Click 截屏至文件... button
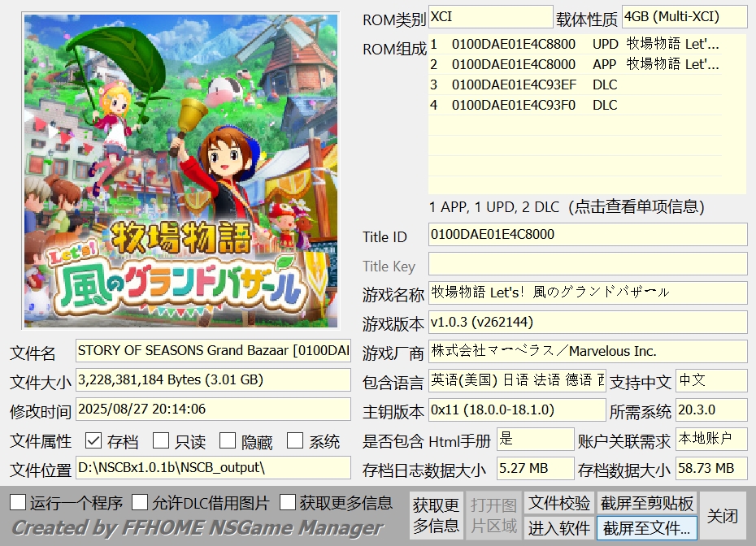Screen dimensions: 756x546 tap(646, 528)
